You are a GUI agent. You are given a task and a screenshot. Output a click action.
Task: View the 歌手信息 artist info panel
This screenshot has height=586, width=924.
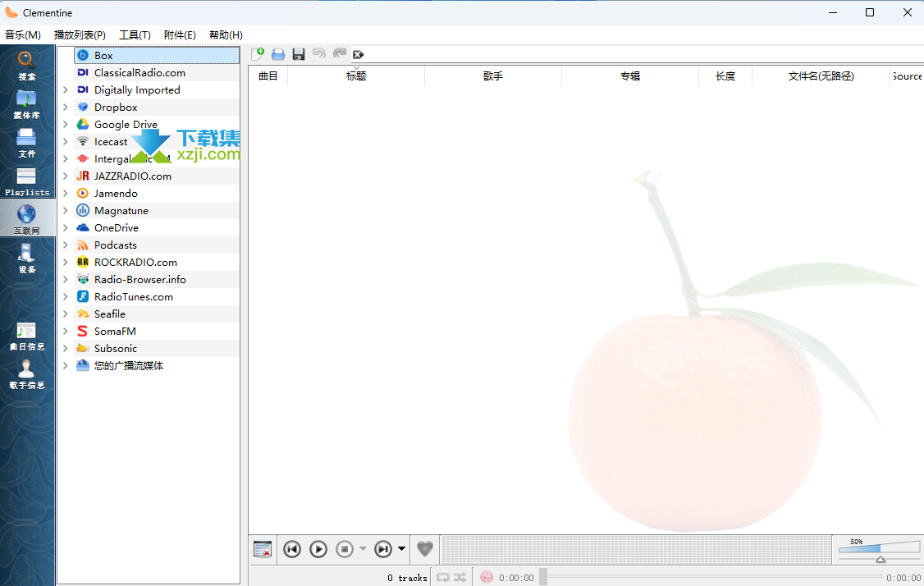click(26, 374)
